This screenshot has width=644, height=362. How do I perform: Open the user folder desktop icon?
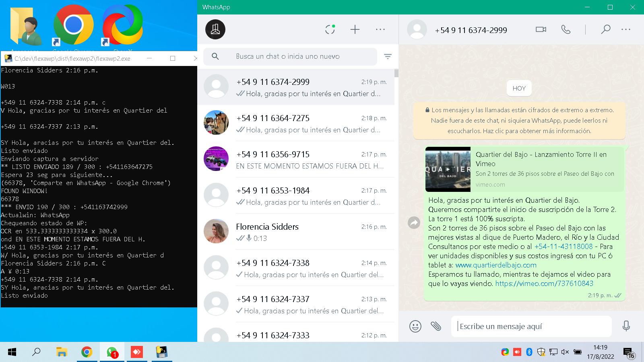[26, 27]
